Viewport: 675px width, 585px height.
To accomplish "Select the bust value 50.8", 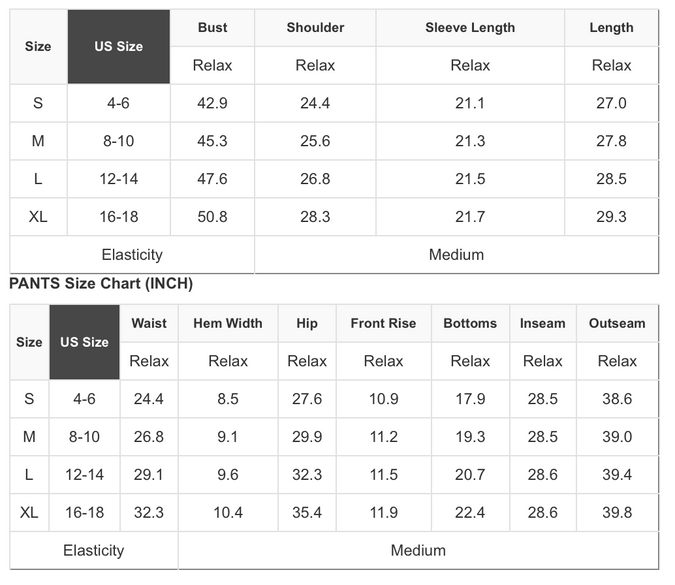I will pos(212,217).
